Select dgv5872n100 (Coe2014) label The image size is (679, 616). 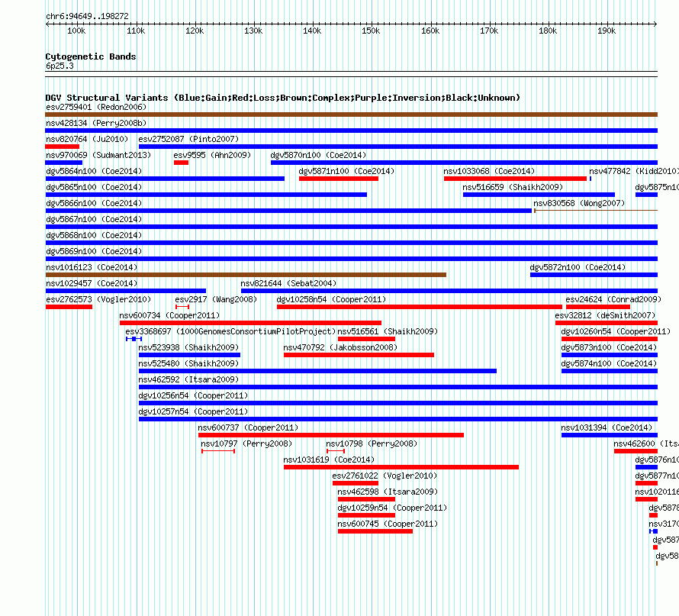click(578, 267)
